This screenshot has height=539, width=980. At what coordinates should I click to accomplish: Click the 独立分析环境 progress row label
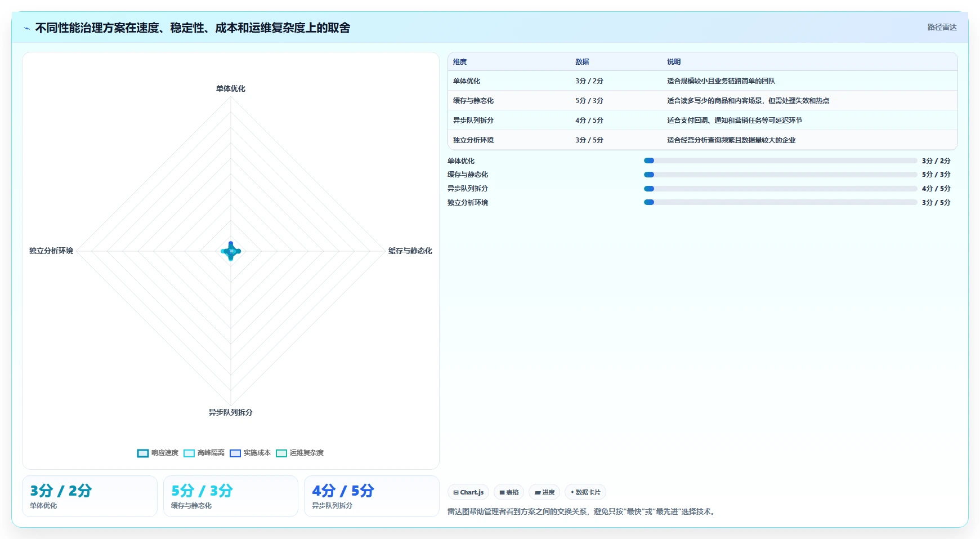468,203
